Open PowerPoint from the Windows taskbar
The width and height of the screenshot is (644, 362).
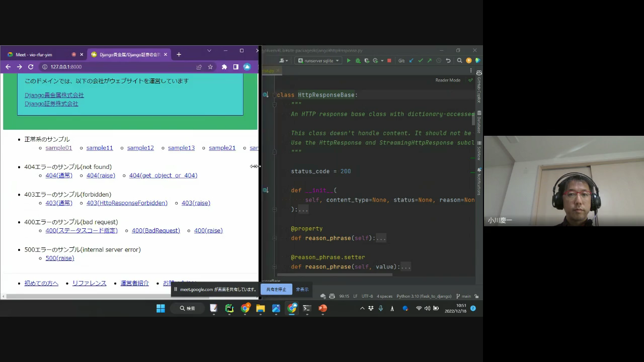point(323,308)
